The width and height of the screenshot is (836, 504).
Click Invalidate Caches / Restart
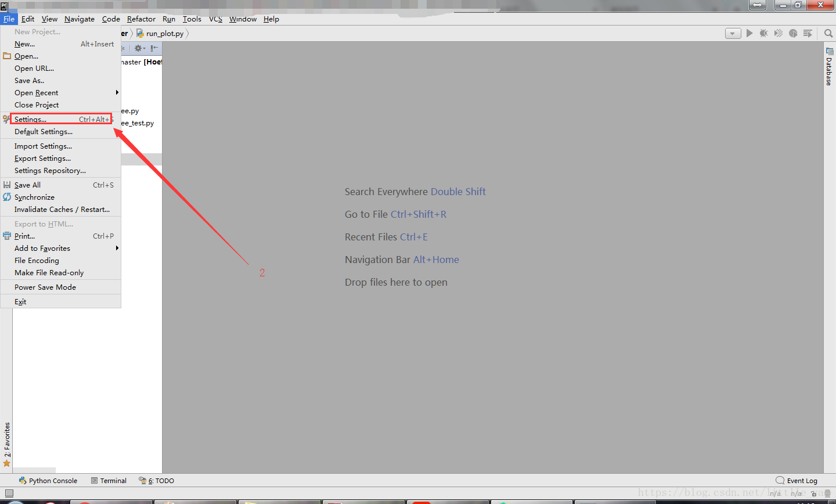click(x=63, y=209)
